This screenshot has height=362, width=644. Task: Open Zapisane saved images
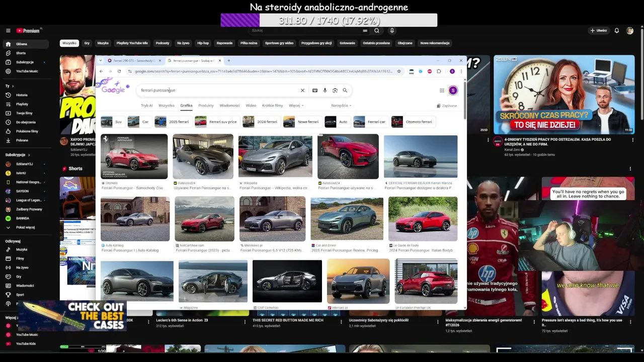click(x=447, y=106)
